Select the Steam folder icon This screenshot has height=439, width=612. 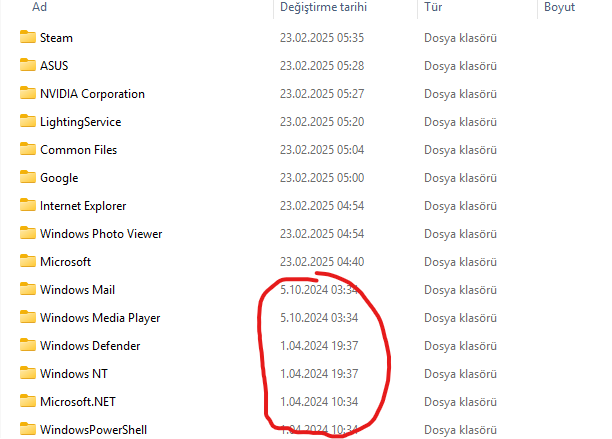(27, 37)
